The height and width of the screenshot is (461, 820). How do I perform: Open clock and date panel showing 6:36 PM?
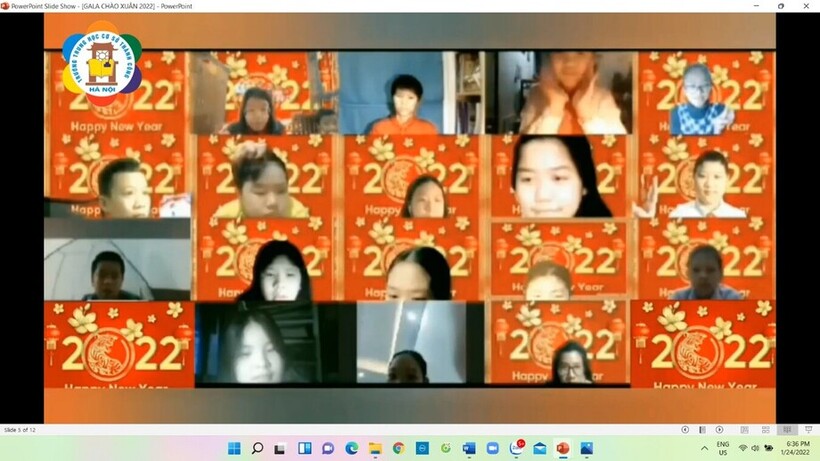point(798,448)
